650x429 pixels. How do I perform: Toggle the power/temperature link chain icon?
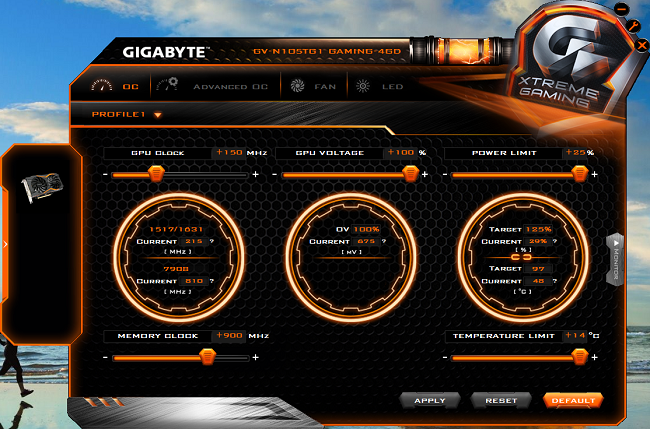(521, 257)
